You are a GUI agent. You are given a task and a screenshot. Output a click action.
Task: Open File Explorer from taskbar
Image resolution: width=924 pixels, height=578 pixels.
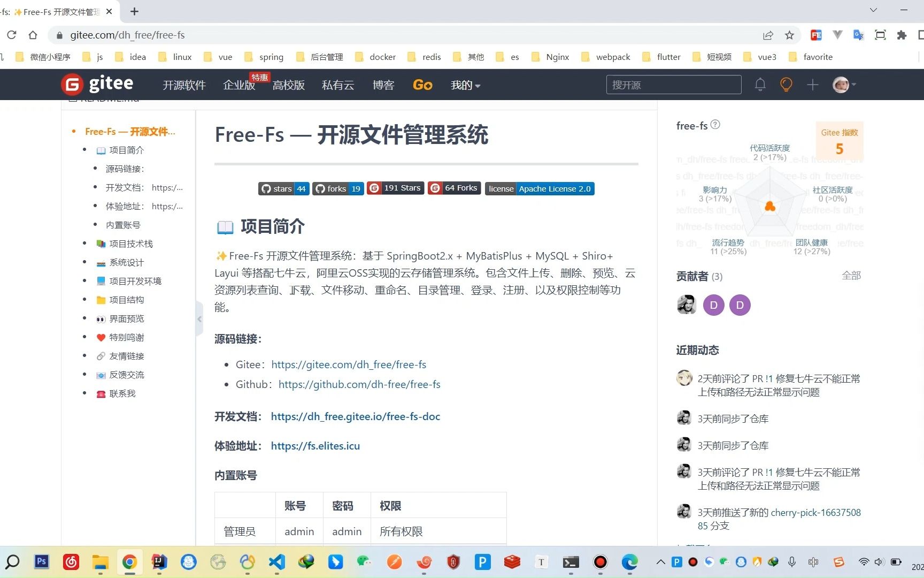(x=100, y=561)
